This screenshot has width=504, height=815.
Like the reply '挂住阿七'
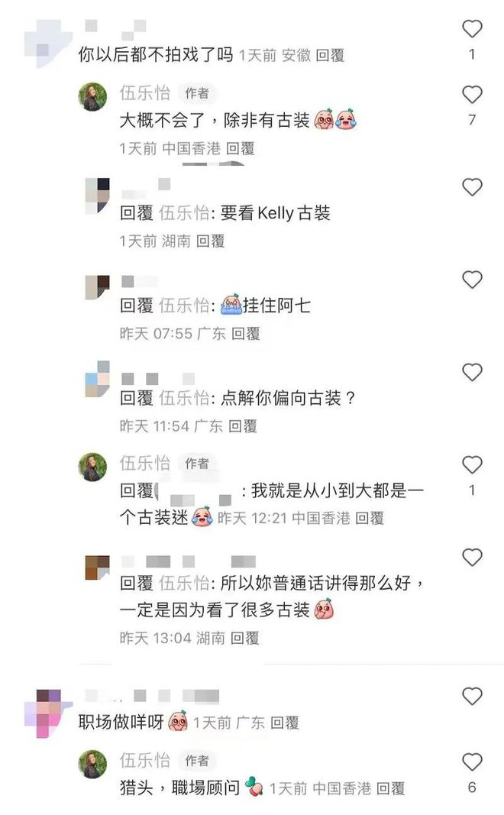coord(472,280)
